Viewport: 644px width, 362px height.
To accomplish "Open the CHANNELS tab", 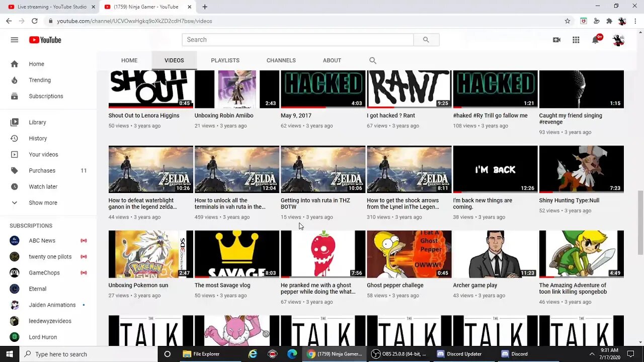I will click(x=281, y=60).
